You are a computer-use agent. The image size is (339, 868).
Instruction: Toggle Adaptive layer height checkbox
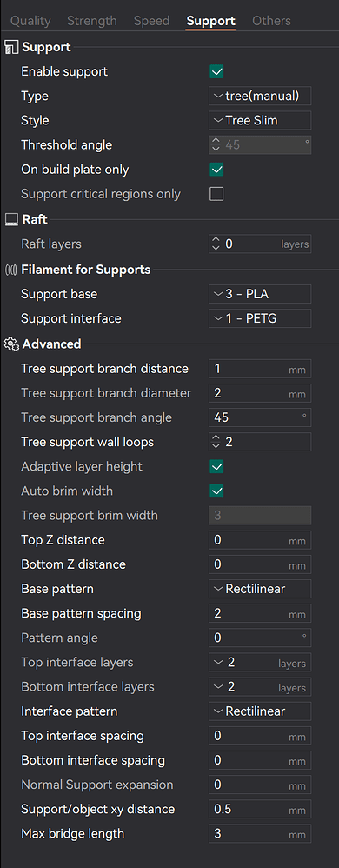tap(216, 467)
